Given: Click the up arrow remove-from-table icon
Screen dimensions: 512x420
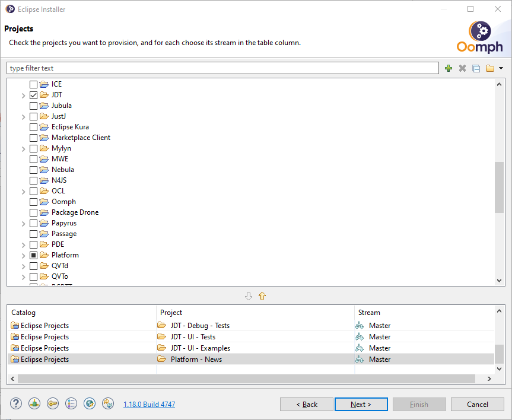Looking at the screenshot, I should (x=262, y=296).
